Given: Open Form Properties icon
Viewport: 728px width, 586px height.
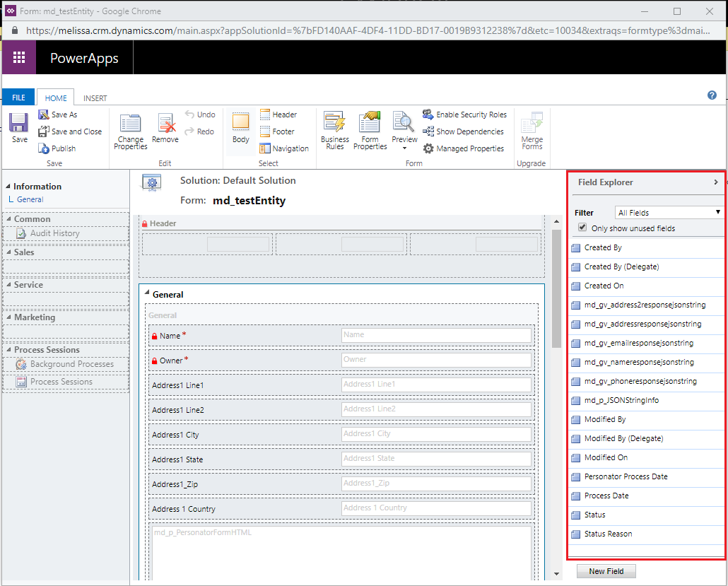Looking at the screenshot, I should pyautogui.click(x=370, y=122).
